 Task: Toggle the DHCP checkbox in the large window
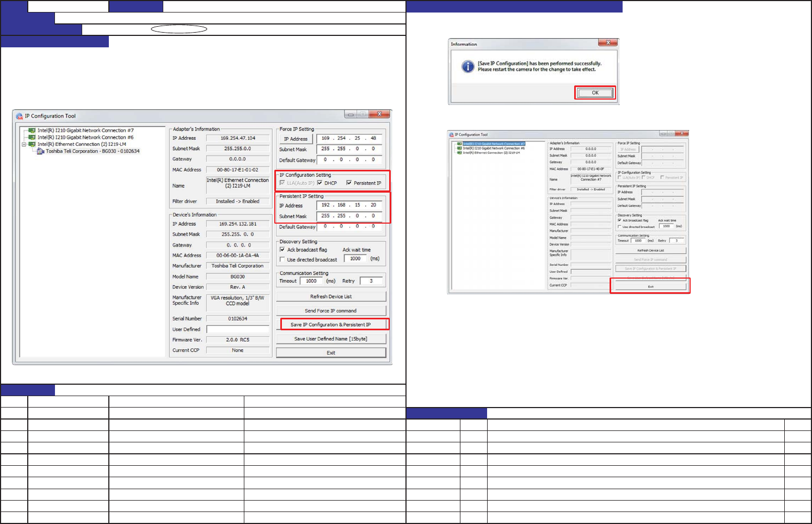click(320, 183)
